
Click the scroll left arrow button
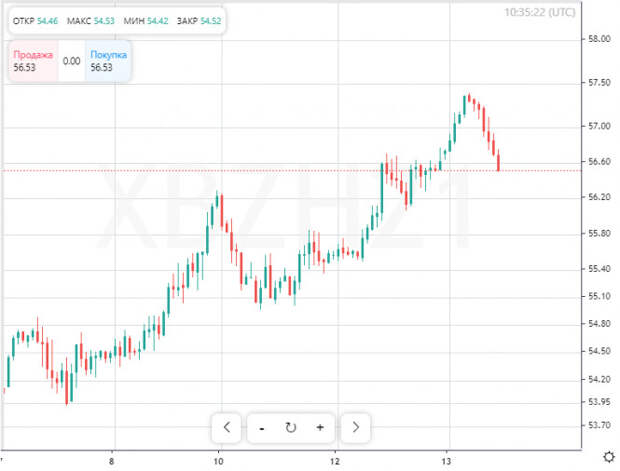coord(227,427)
